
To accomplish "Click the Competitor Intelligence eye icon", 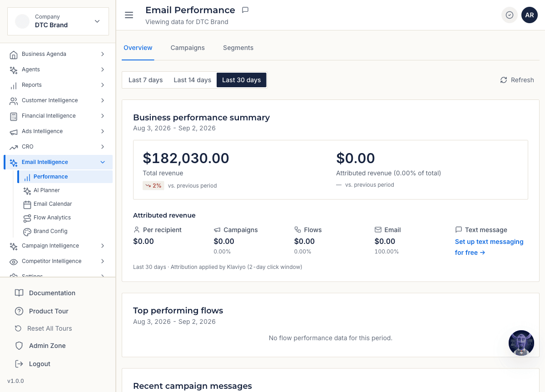I will 14,262.
